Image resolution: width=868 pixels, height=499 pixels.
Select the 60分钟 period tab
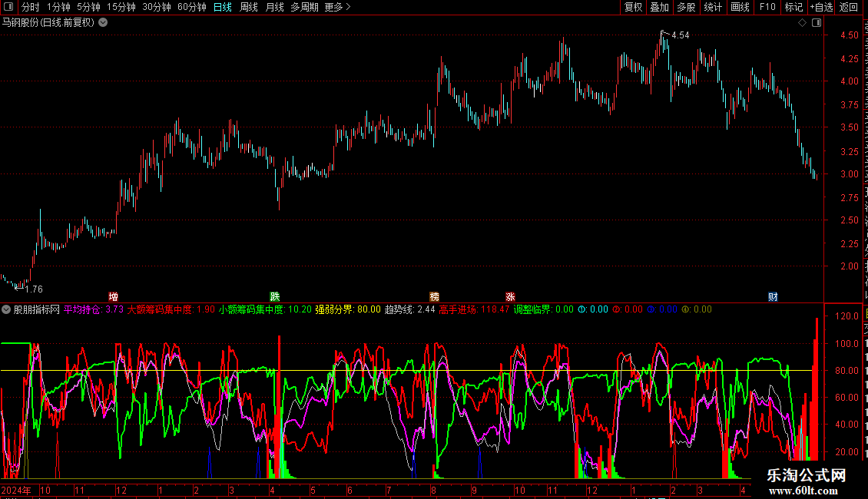point(192,7)
